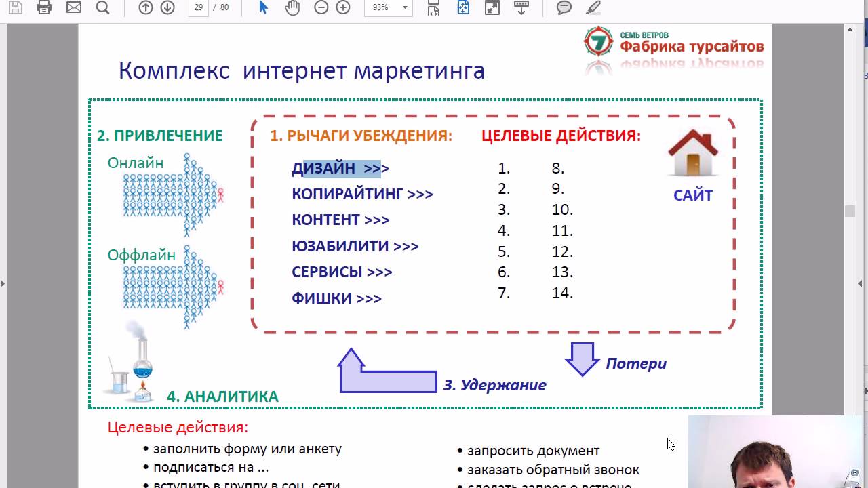
Task: Click the Онлайн label
Action: [136, 163]
